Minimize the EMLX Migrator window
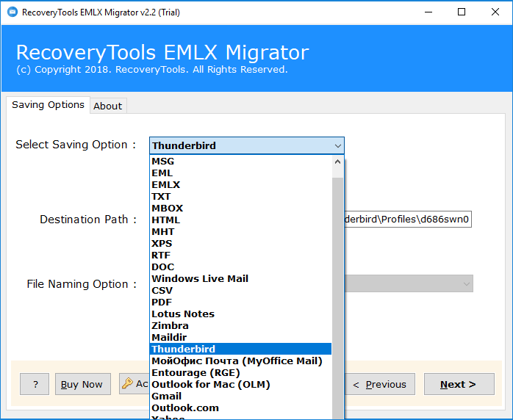 point(428,12)
